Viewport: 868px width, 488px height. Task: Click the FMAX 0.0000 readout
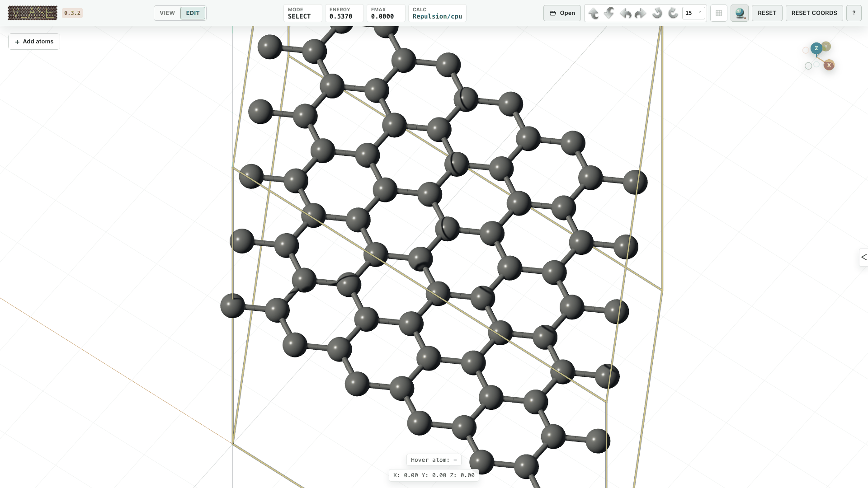(x=386, y=13)
